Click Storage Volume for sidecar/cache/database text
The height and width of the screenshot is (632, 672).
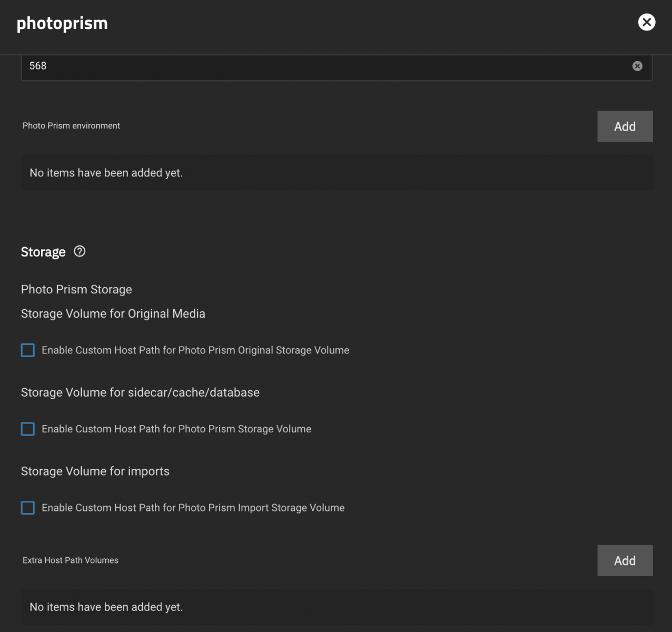coord(140,392)
